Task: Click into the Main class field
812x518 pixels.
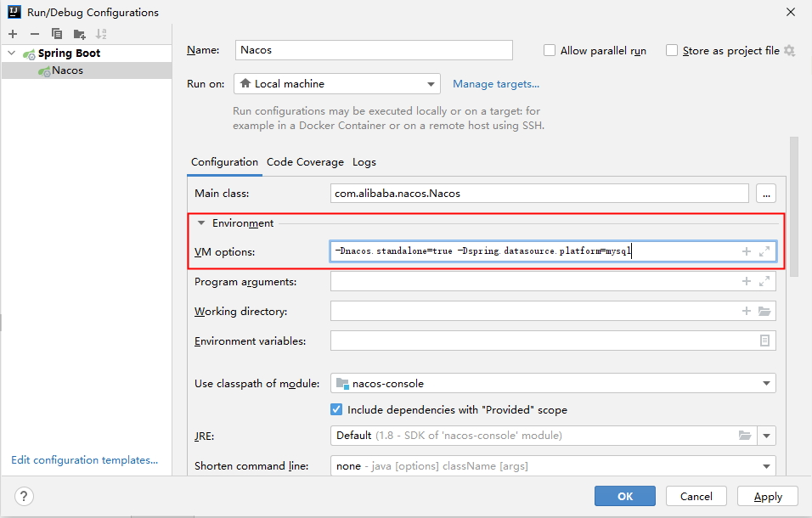Action: coord(539,194)
